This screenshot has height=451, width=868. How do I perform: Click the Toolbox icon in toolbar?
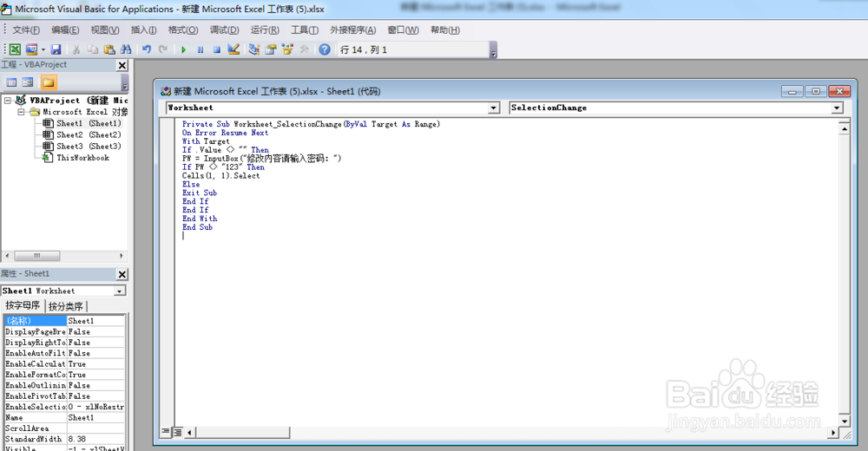click(x=304, y=49)
